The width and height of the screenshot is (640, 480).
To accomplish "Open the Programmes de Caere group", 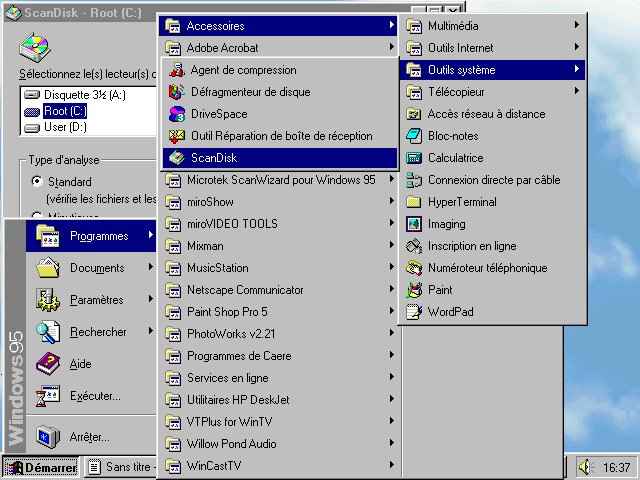I will point(278,356).
